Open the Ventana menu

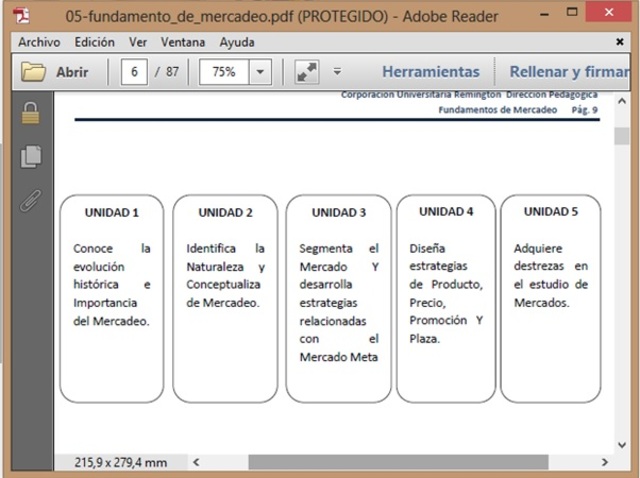click(x=182, y=42)
